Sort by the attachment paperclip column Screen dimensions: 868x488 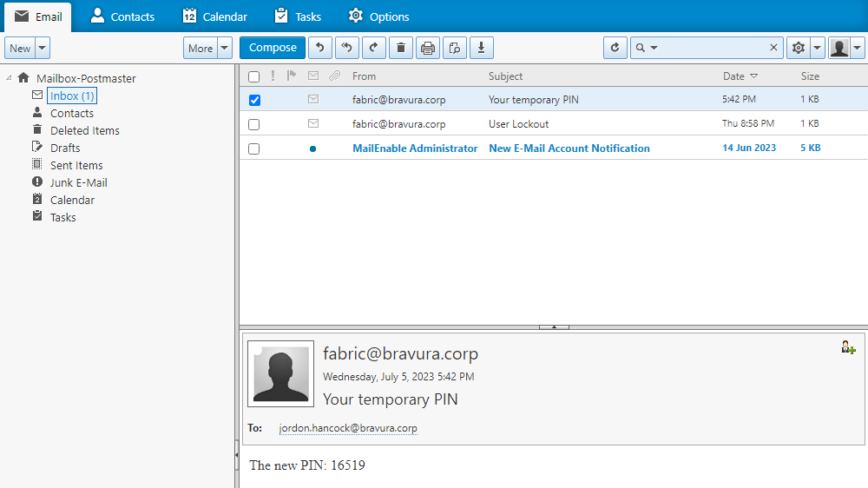(x=334, y=76)
